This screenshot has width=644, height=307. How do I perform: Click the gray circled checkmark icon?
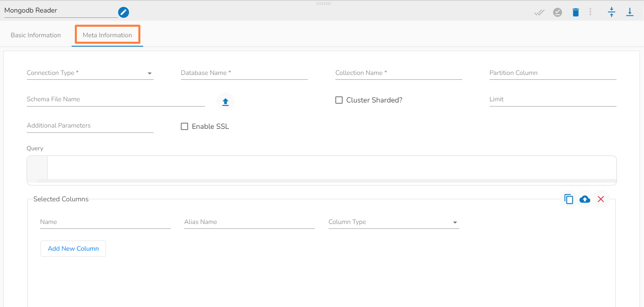557,12
